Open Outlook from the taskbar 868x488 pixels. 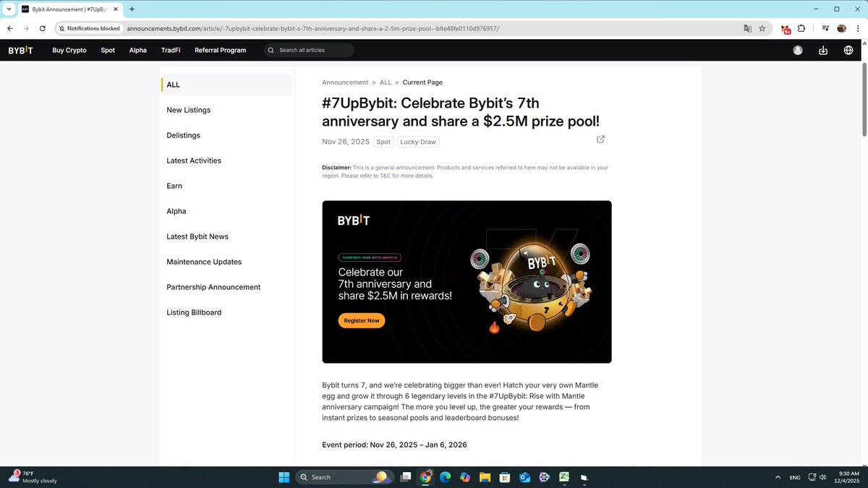[524, 477]
